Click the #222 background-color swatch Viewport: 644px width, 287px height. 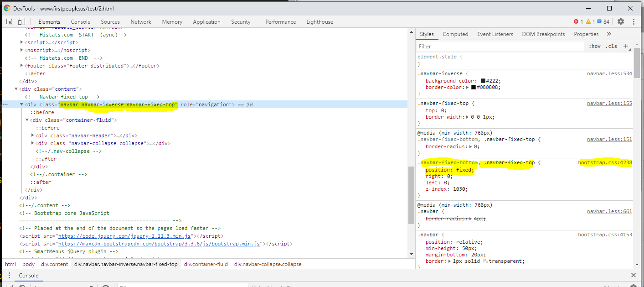click(483, 81)
